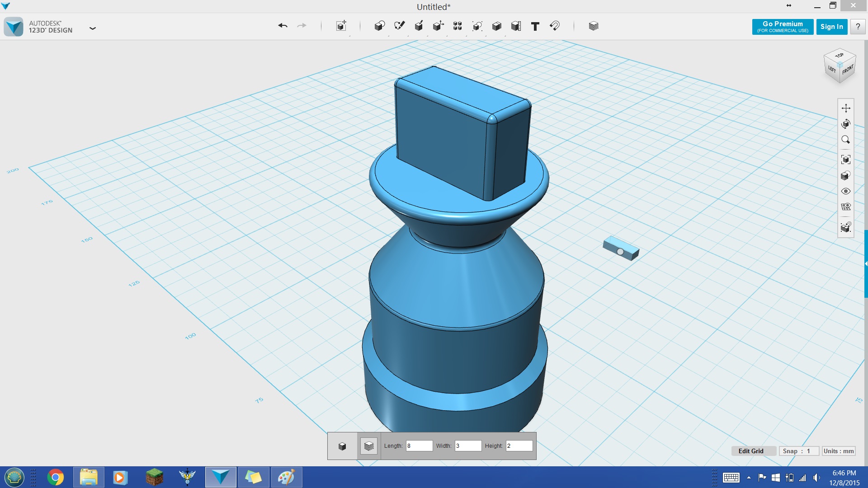Screen dimensions: 868x488
Task: Expand the Units mm dropdown
Action: (839, 451)
